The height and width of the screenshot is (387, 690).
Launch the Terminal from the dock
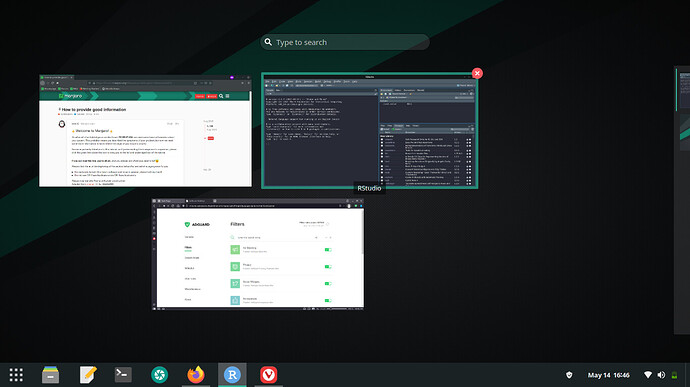(123, 375)
